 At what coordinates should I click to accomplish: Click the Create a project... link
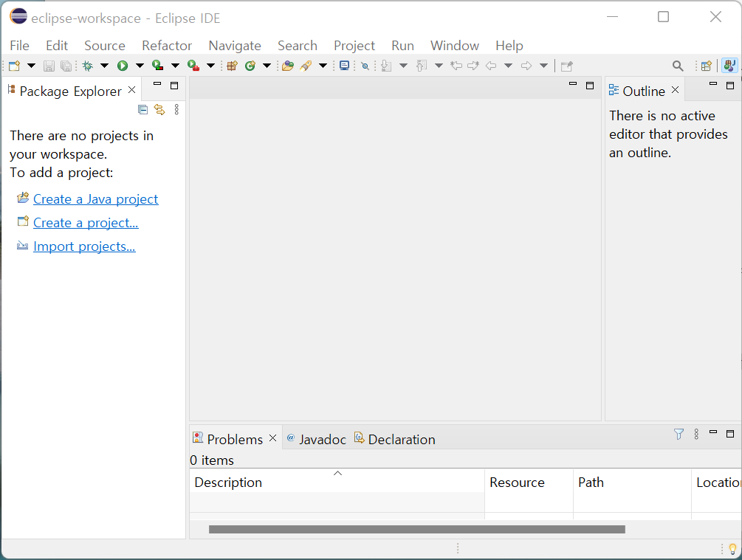click(86, 223)
